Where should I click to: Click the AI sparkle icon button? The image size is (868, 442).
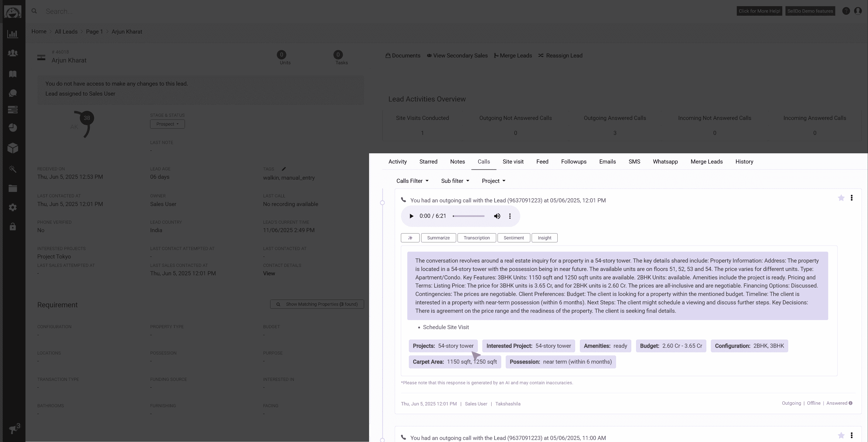pyautogui.click(x=410, y=238)
